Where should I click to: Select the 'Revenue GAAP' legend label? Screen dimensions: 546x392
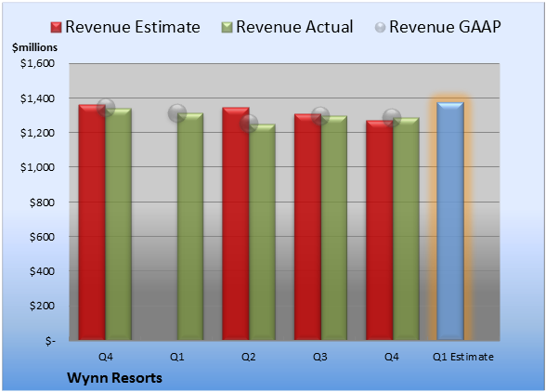pos(445,27)
